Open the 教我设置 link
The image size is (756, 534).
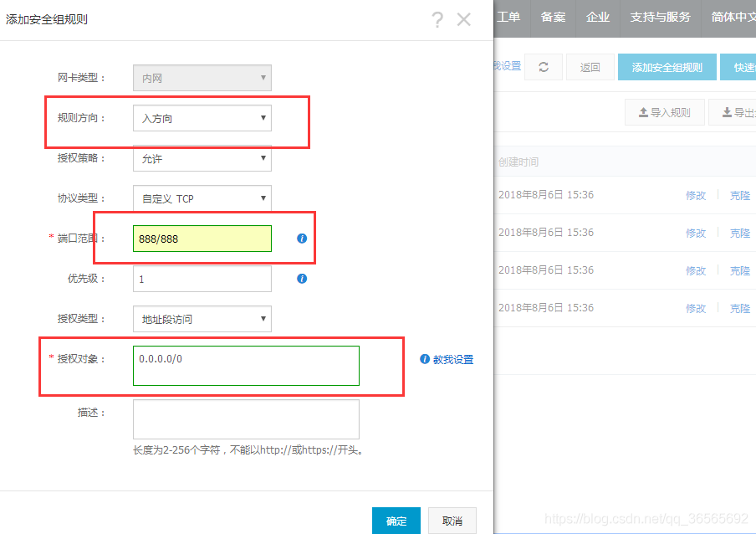coord(452,358)
